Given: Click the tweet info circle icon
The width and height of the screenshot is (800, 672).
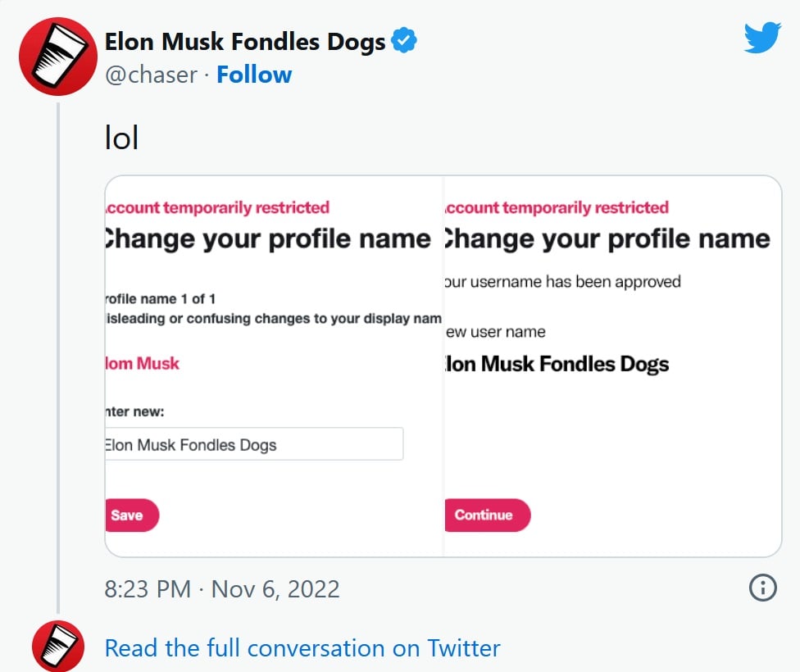Looking at the screenshot, I should pos(763,588).
